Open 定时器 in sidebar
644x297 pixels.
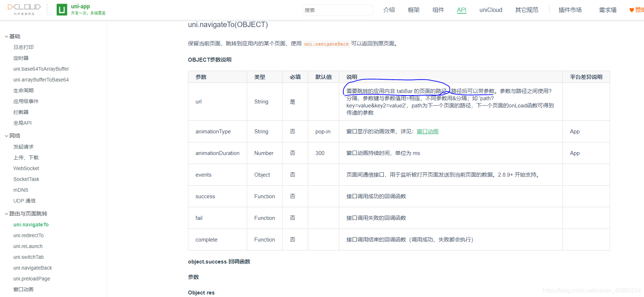[x=21, y=58]
